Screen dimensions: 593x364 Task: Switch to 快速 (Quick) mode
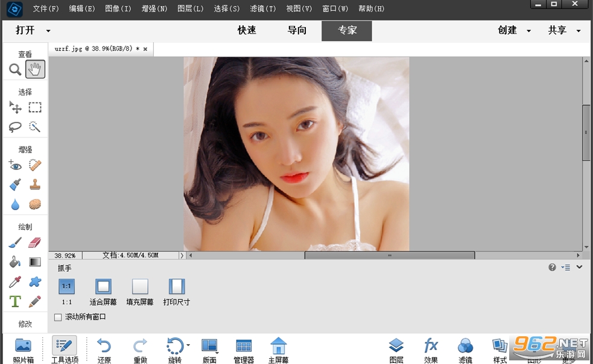[x=247, y=30]
